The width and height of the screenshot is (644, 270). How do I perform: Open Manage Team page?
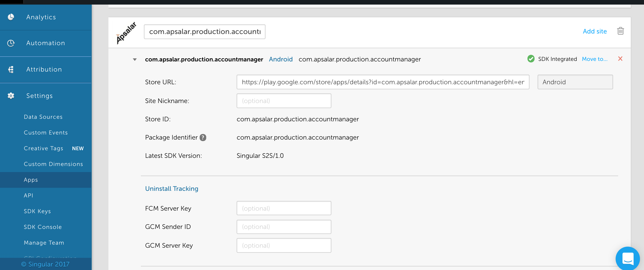[x=44, y=243]
